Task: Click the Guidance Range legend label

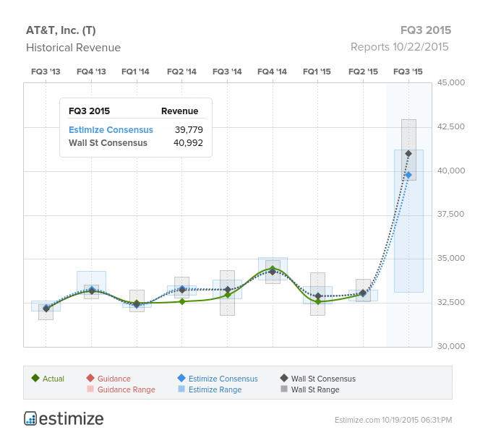Action: [x=127, y=389]
